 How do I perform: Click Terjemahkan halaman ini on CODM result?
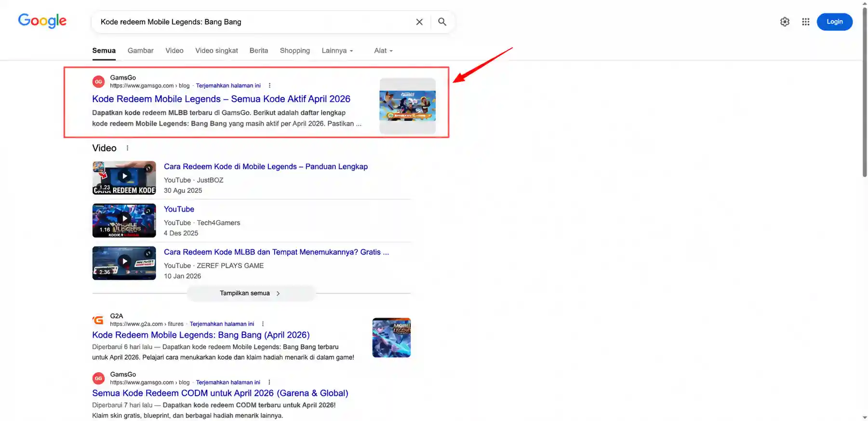click(228, 382)
